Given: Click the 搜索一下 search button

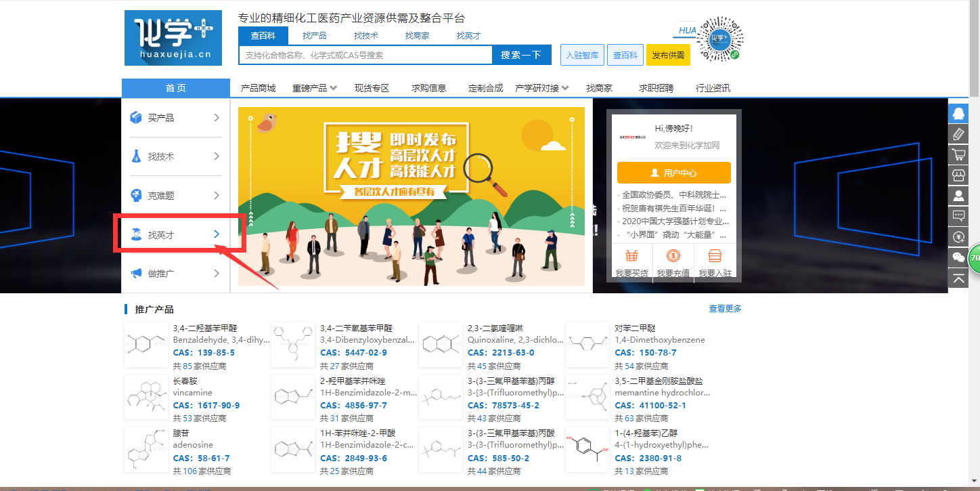Looking at the screenshot, I should (x=521, y=55).
